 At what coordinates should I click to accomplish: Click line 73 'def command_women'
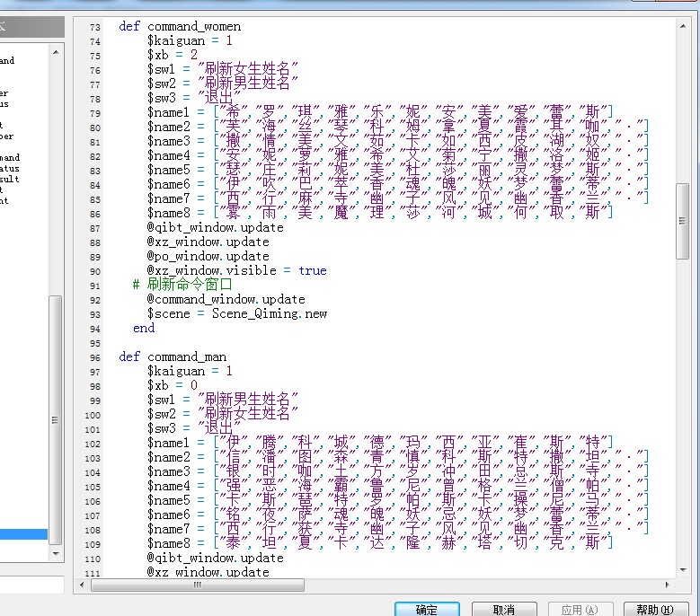coord(180,27)
